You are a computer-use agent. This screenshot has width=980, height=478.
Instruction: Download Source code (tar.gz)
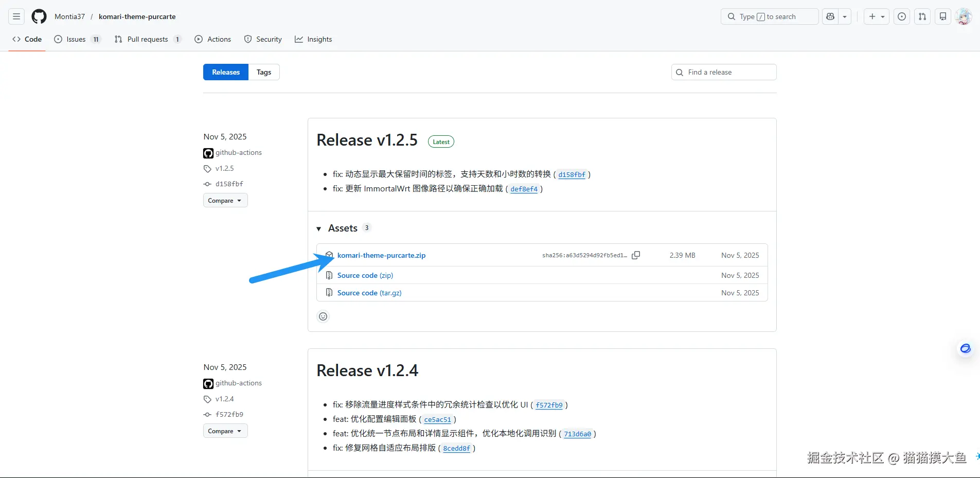click(369, 293)
